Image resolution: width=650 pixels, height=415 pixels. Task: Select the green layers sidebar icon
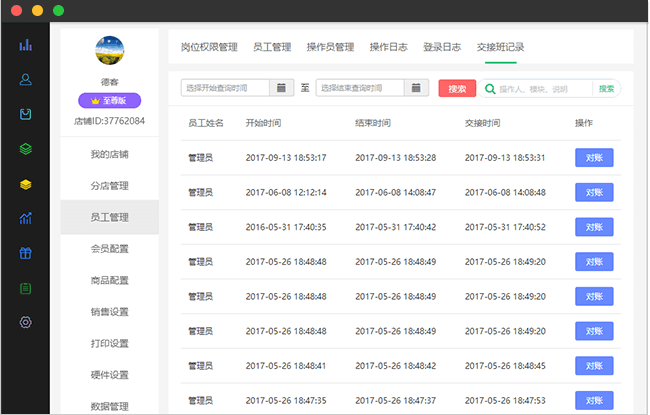click(x=26, y=149)
